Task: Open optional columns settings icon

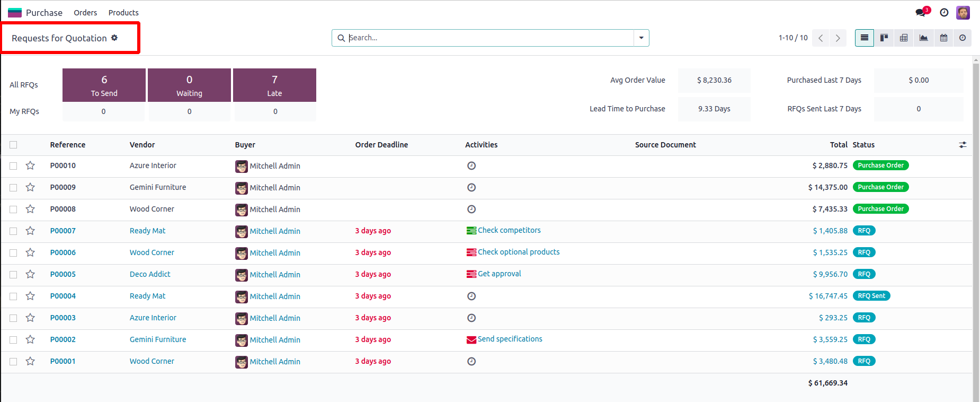Action: point(963,145)
